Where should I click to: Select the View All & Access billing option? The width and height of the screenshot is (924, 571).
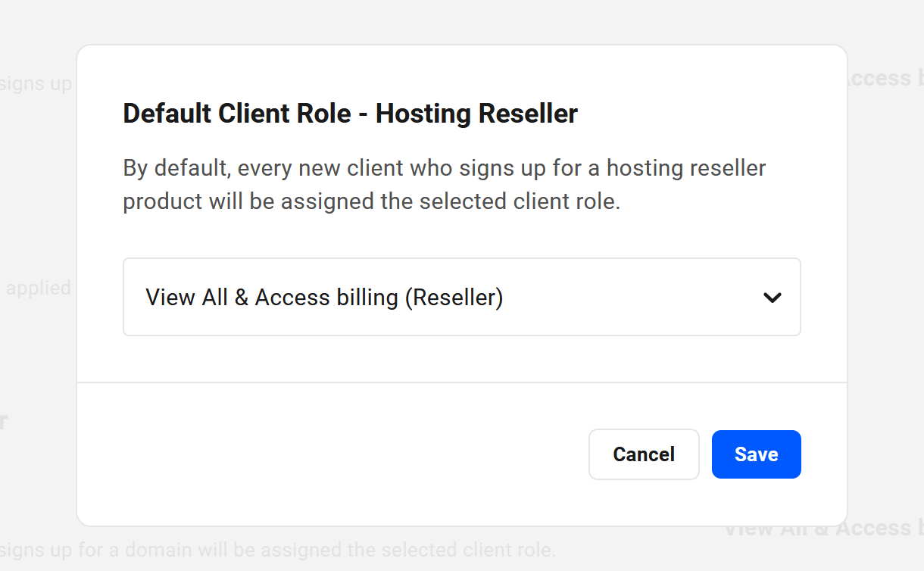coord(326,297)
